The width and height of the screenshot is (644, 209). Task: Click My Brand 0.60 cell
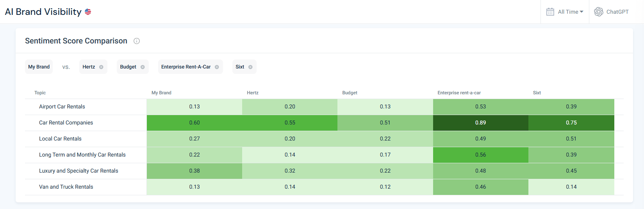point(194,123)
